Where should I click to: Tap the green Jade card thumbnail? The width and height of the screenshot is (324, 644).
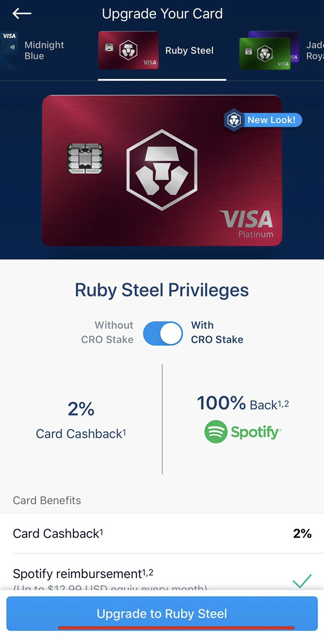[x=265, y=53]
